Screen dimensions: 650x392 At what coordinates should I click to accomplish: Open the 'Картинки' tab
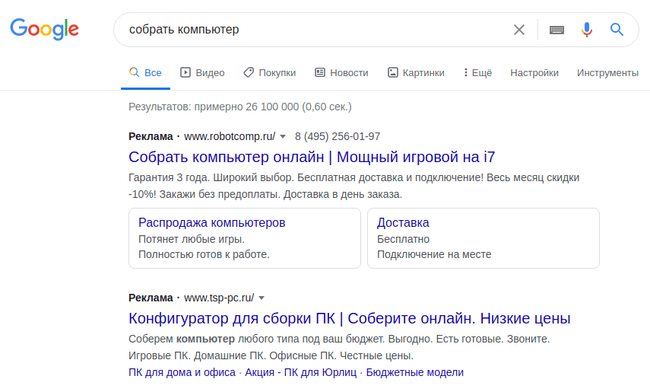pyautogui.click(x=416, y=73)
